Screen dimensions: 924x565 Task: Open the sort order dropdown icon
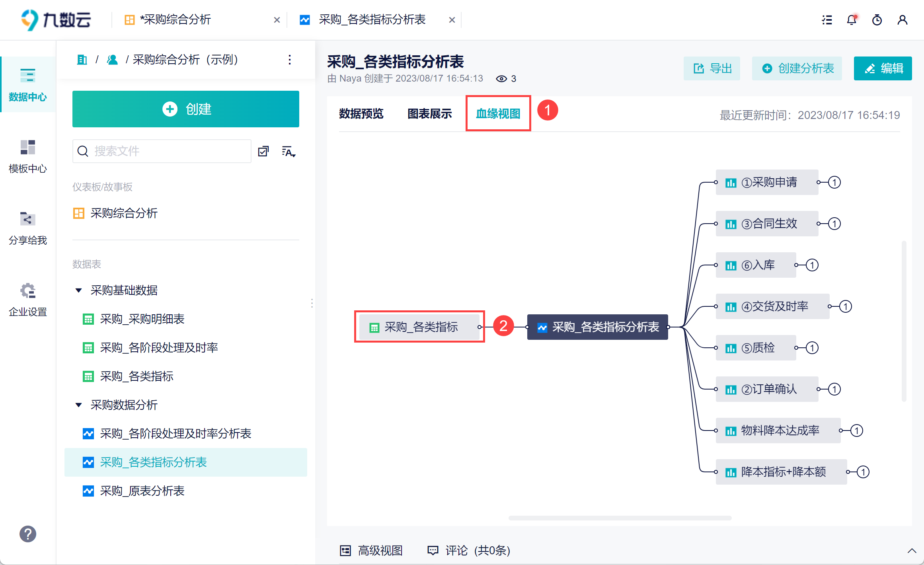click(289, 152)
